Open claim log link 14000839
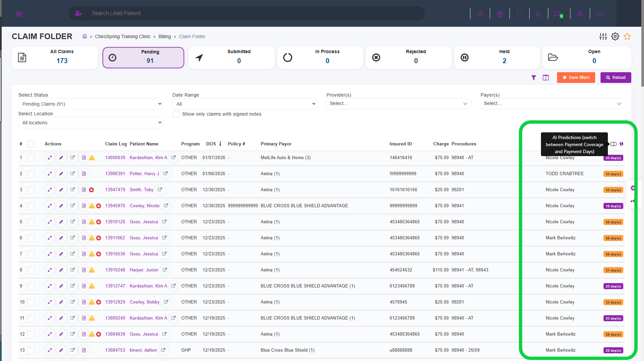The height and width of the screenshot is (361, 644). [x=115, y=157]
